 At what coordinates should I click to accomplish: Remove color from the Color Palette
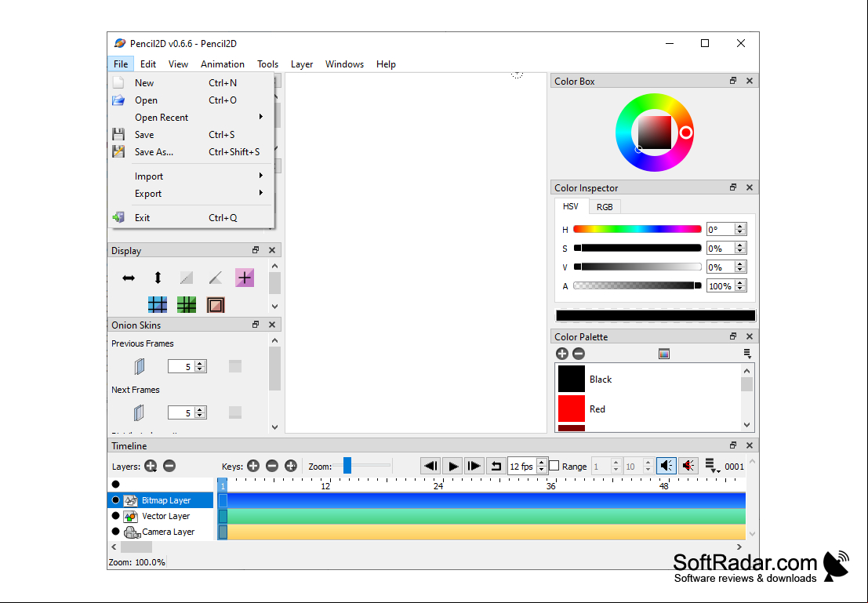579,354
